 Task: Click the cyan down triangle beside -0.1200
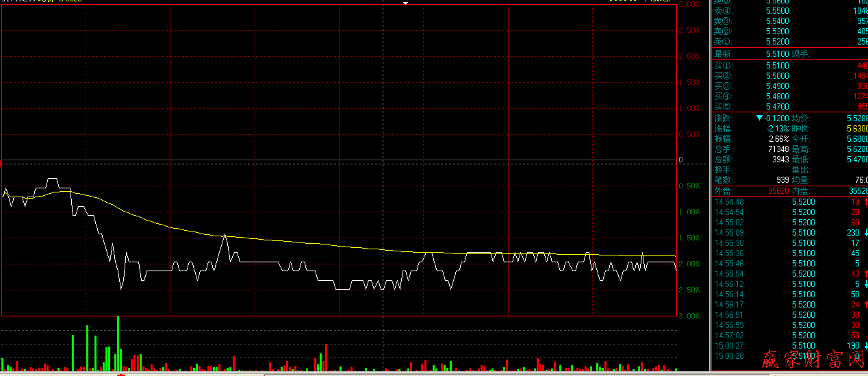point(759,118)
